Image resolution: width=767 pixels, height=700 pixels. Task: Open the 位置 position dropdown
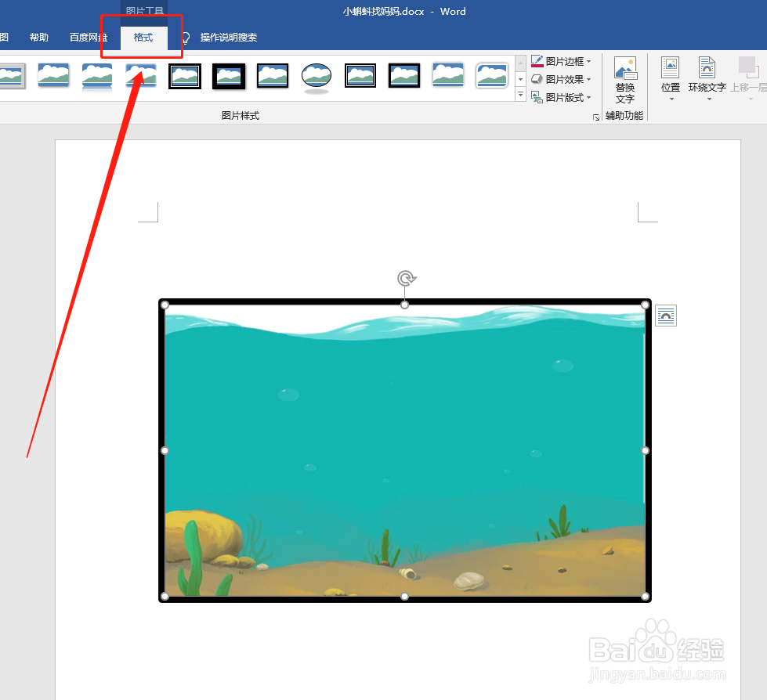[x=671, y=78]
